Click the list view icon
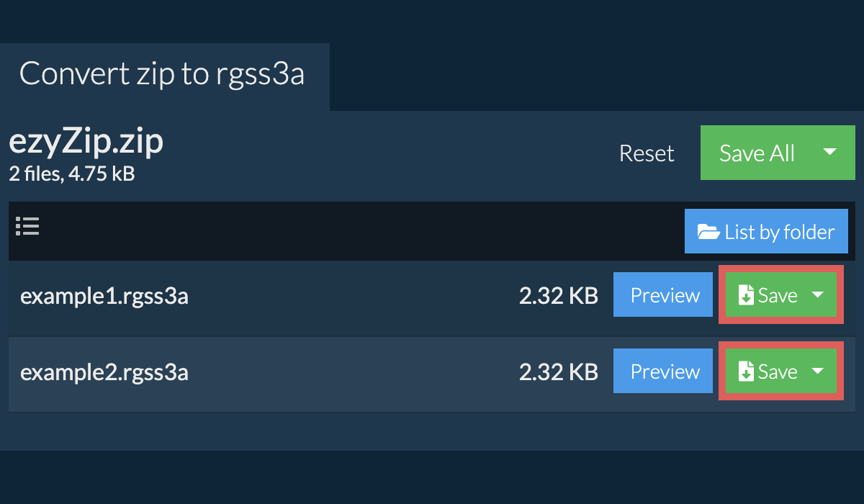Image resolution: width=864 pixels, height=504 pixels. click(x=27, y=226)
